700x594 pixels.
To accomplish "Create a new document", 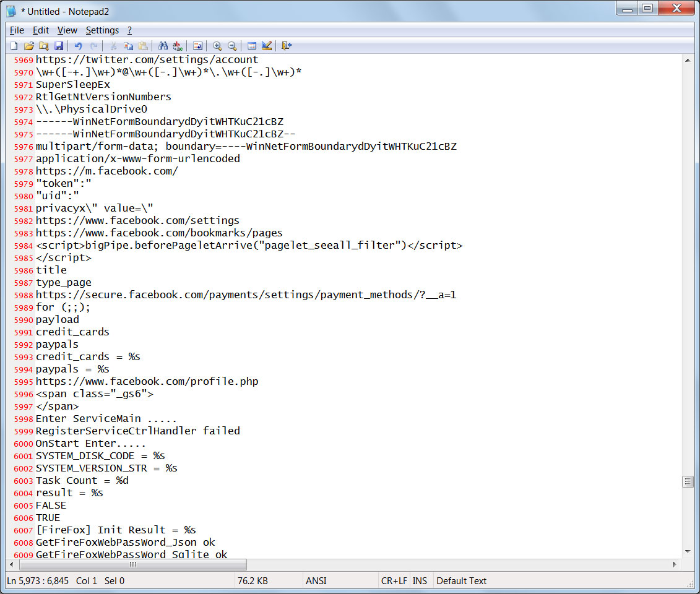I will tap(14, 46).
